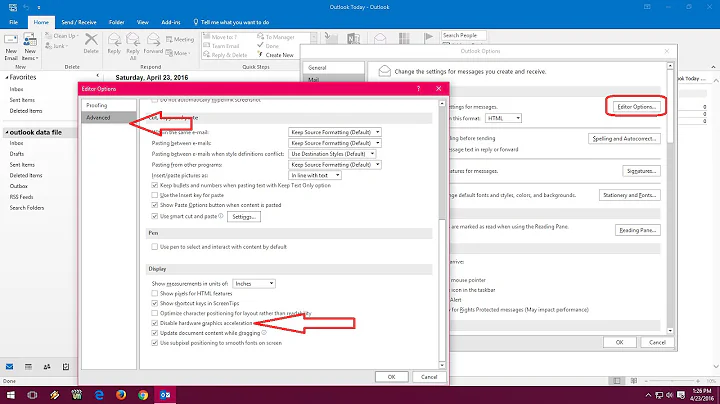Click OK in Editor Options dialog
The width and height of the screenshot is (720, 404).
point(391,377)
